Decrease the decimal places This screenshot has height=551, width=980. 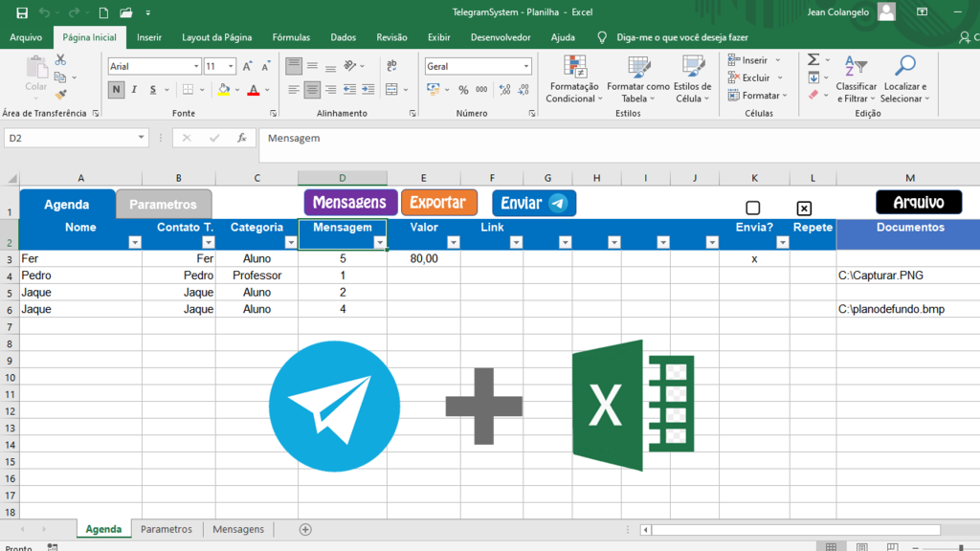(x=523, y=90)
